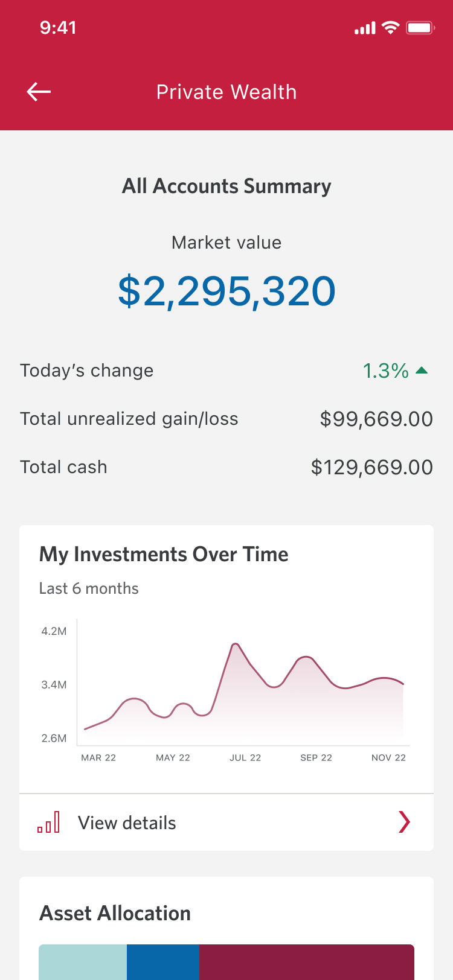Click the bar chart icon beside View details

[49, 822]
